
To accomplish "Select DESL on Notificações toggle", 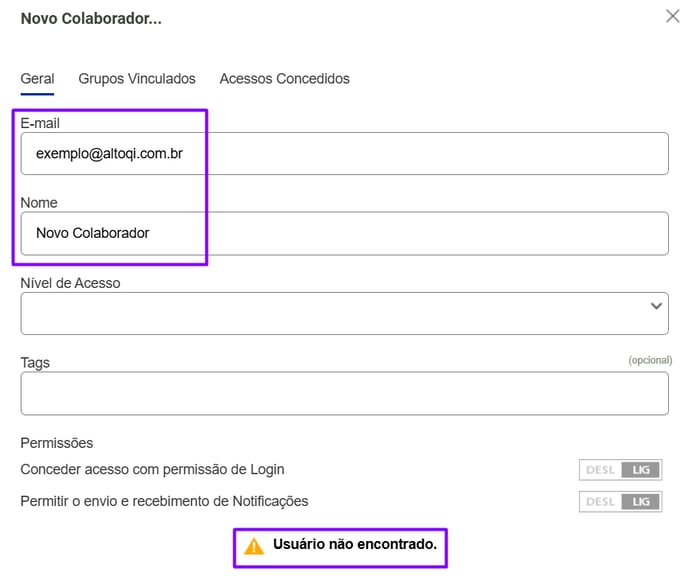I will tap(600, 502).
